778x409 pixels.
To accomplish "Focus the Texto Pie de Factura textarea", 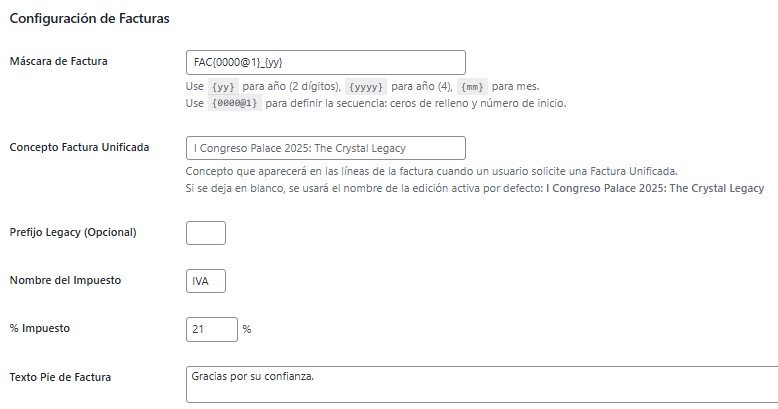I will coord(480,385).
